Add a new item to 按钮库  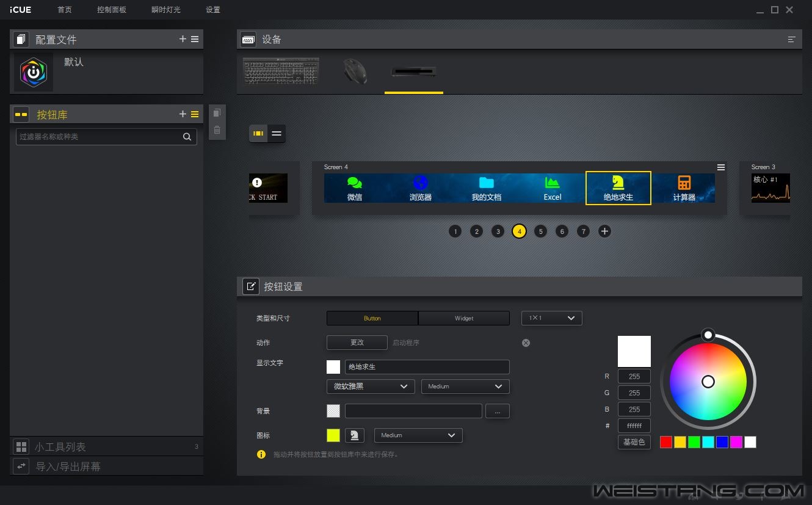click(183, 114)
